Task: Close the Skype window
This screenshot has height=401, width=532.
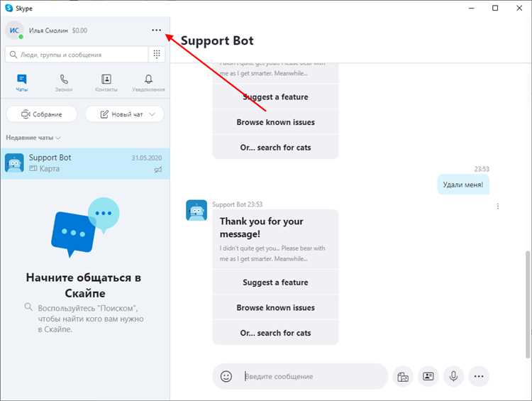Action: pyautogui.click(x=519, y=8)
